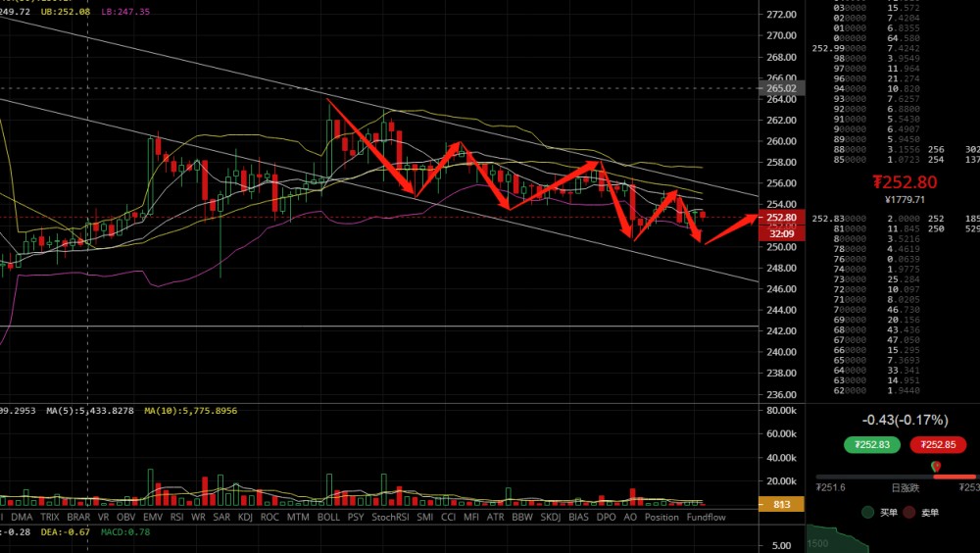Click the red 252.85 ask price button
The image size is (980, 553).
(938, 444)
